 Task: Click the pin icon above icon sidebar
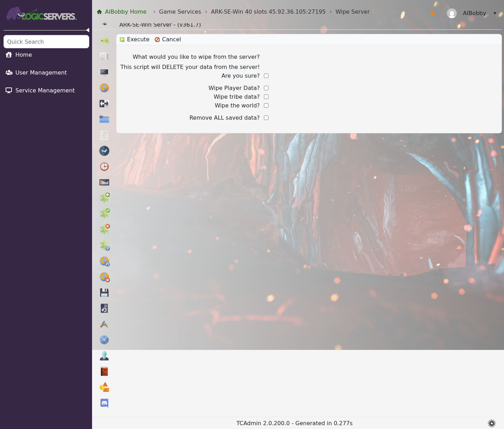tap(104, 24)
